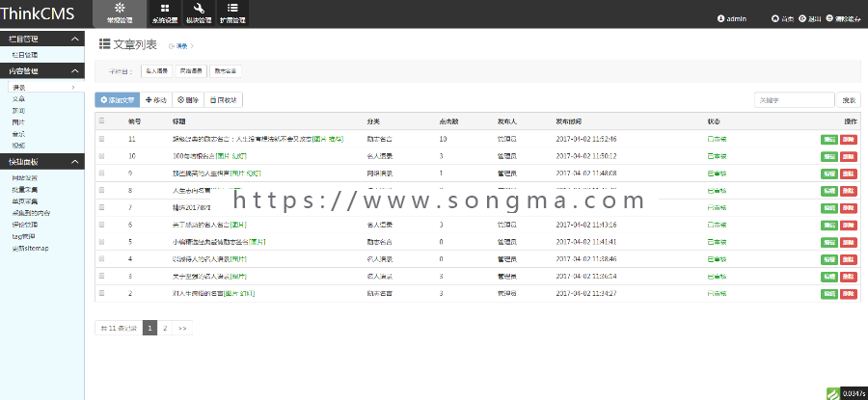Collapse the 快捷面板 sidebar section

coord(74,162)
